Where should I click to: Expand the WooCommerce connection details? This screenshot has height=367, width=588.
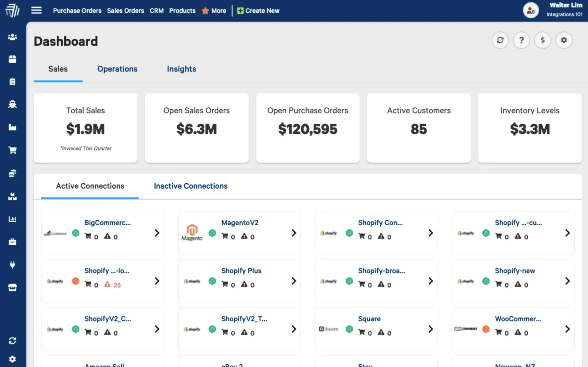pyautogui.click(x=567, y=329)
